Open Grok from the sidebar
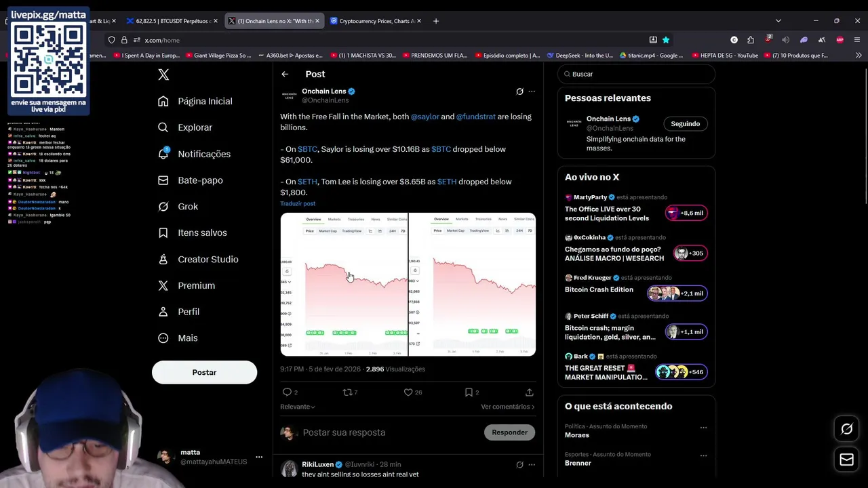 178,207
